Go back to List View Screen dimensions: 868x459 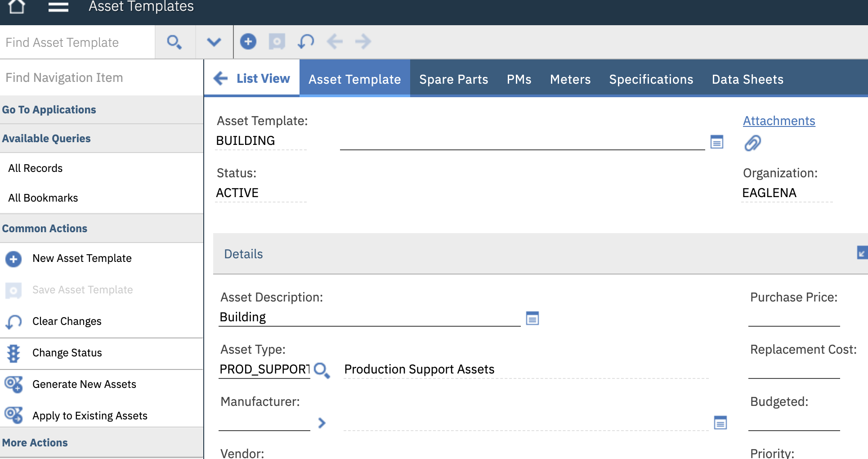[x=252, y=78]
